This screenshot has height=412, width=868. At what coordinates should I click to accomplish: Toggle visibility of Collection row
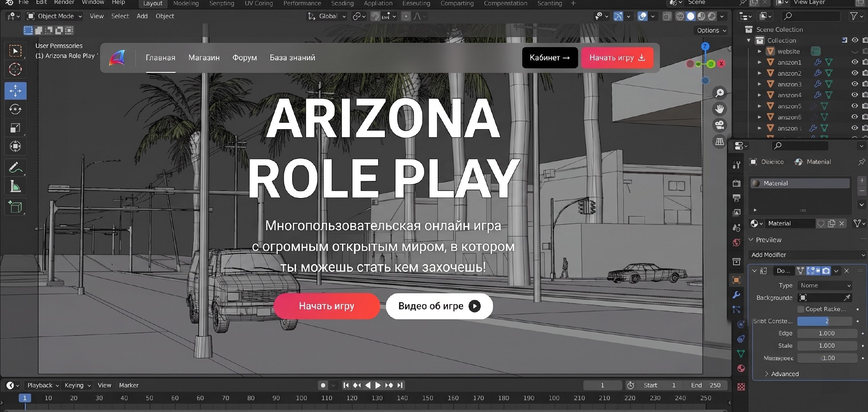(855, 40)
